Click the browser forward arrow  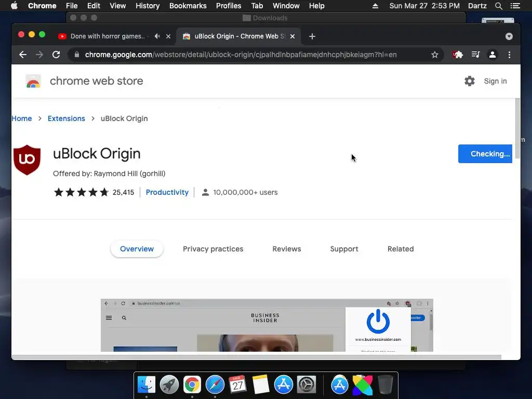[39, 55]
